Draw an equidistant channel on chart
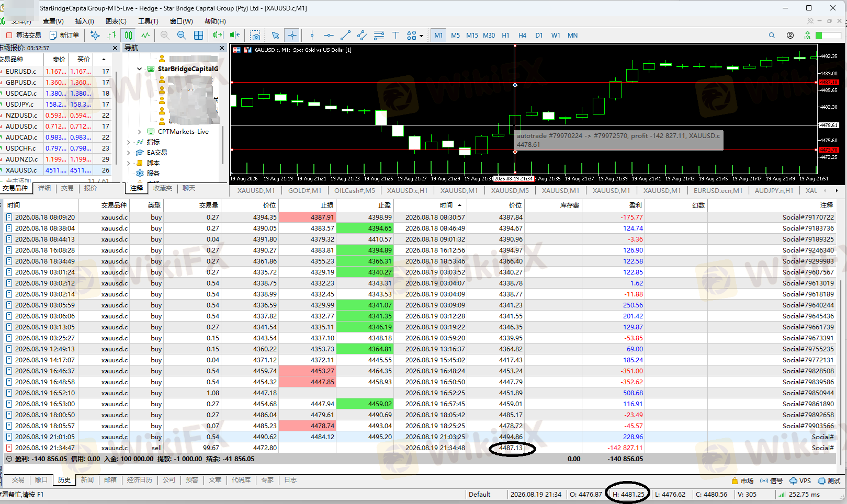The height and width of the screenshot is (504, 847). [362, 35]
